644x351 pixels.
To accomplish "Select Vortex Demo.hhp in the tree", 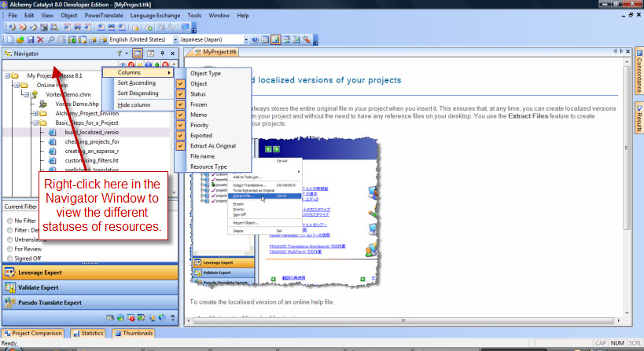I will [x=77, y=104].
